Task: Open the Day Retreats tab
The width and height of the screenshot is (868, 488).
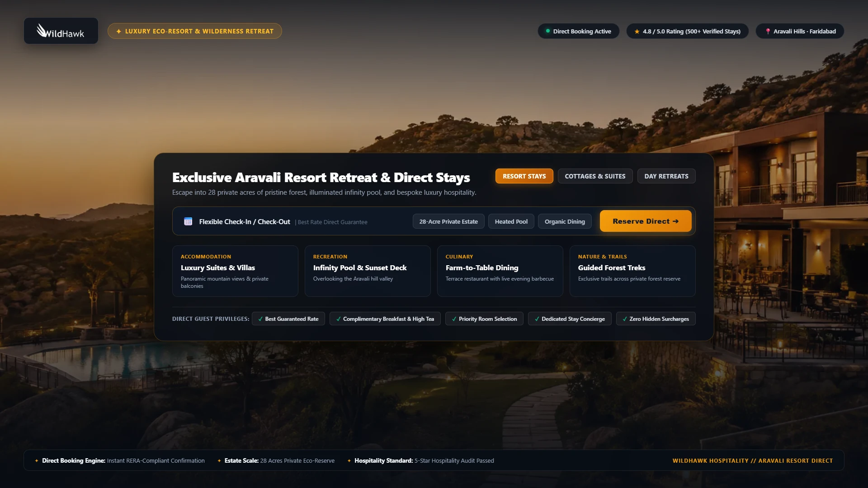Action: (x=666, y=176)
